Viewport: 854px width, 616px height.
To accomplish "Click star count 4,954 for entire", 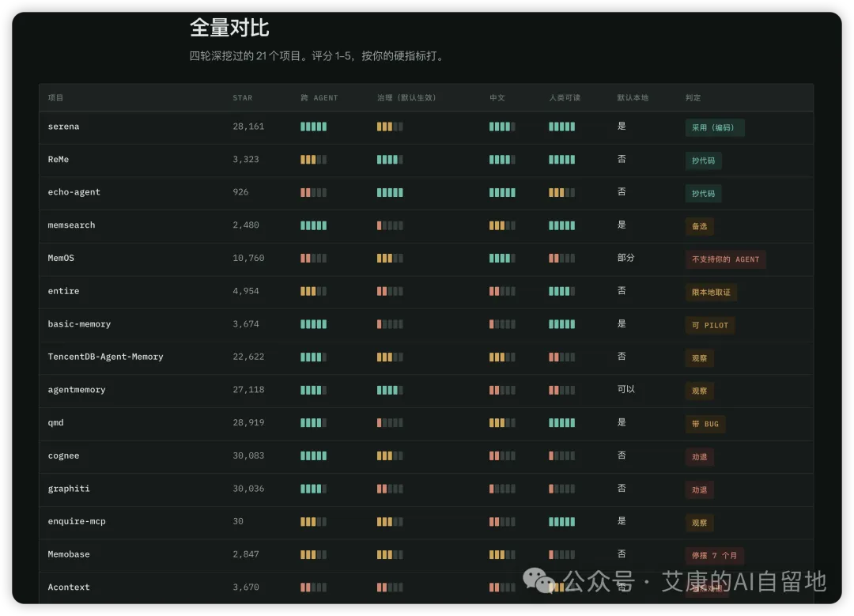I will tap(246, 291).
